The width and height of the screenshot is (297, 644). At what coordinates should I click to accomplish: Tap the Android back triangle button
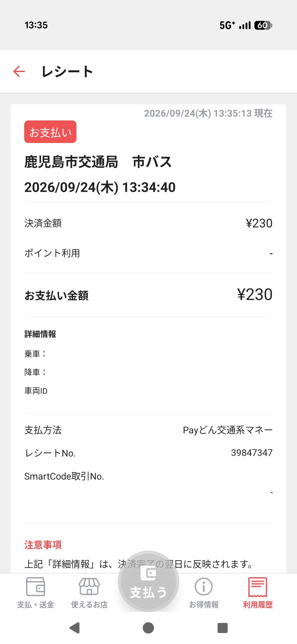click(75, 628)
